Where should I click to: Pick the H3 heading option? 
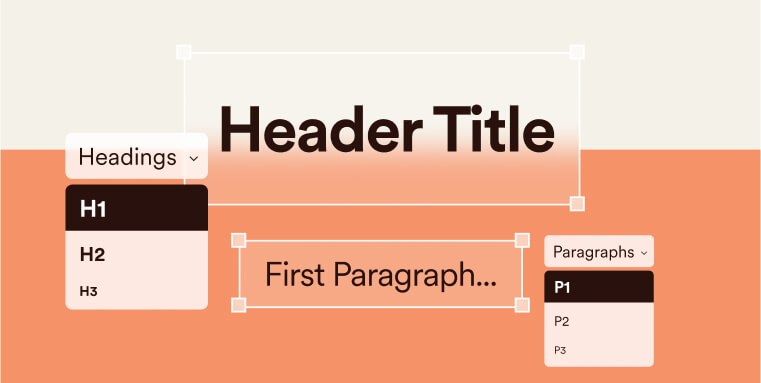coord(136,292)
